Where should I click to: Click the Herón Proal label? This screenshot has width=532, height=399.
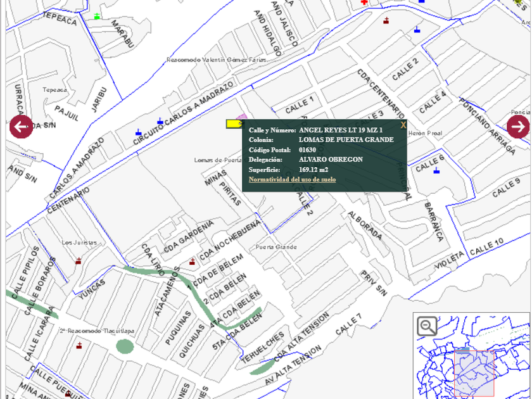[x=425, y=133]
